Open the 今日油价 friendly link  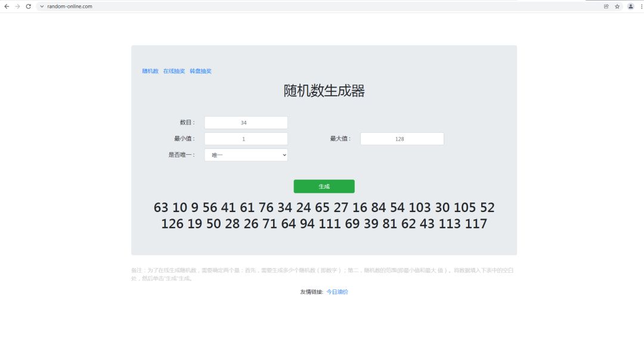337,292
